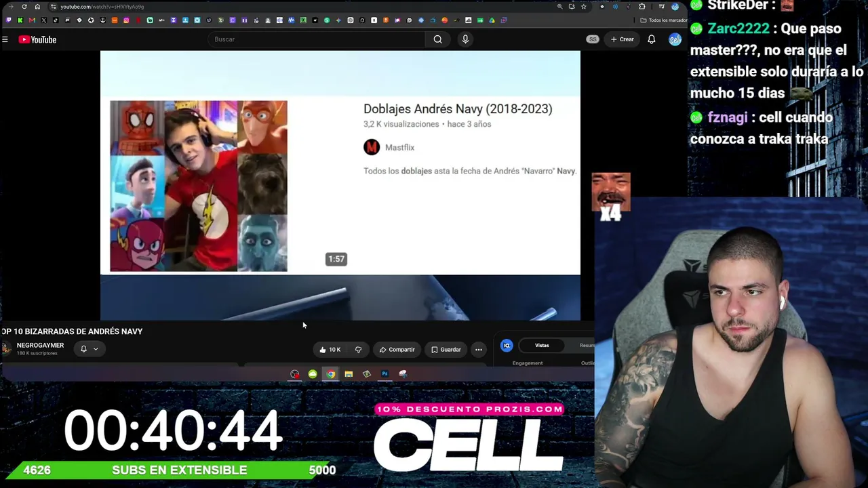Focus the Buscar search field

point(317,39)
